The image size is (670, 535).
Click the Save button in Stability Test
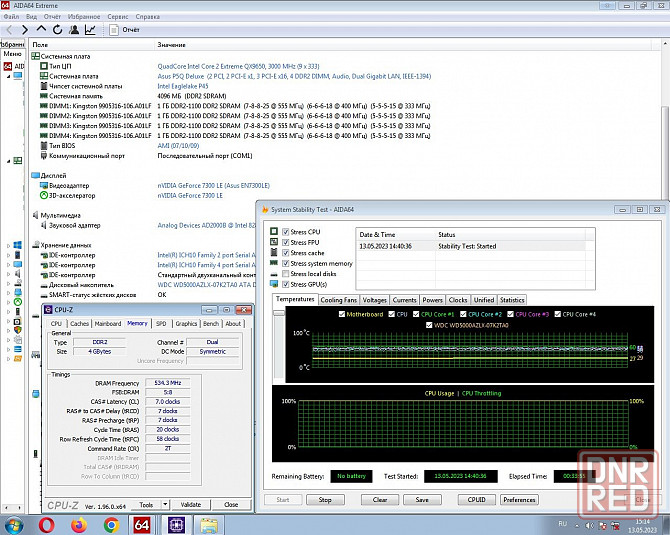[x=422, y=500]
